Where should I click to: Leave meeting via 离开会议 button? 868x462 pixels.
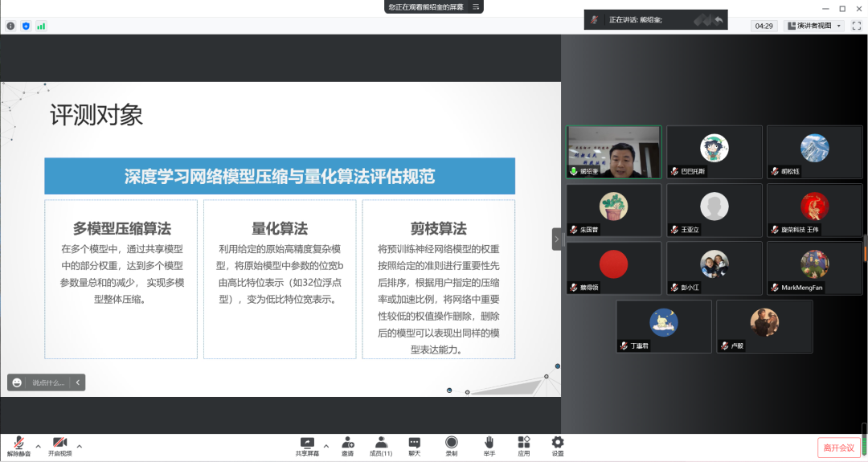pyautogui.click(x=838, y=448)
